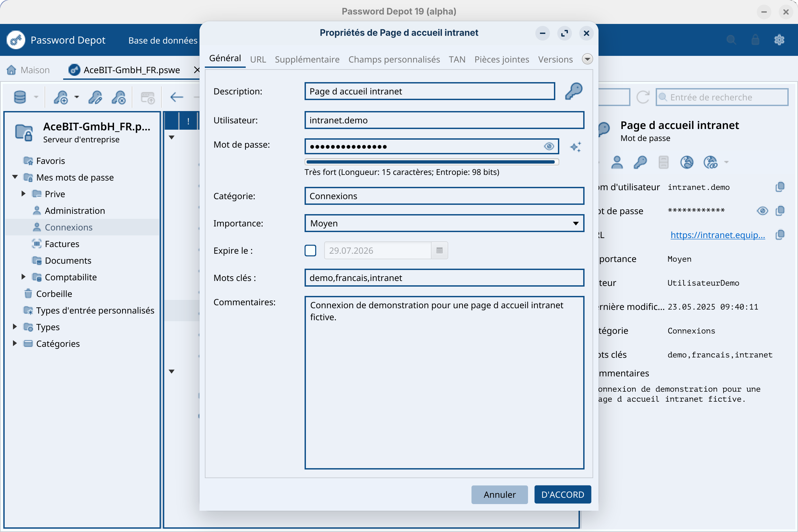This screenshot has width=798, height=532.
Task: Generate a password with the sparkle icon
Action: pos(576,147)
